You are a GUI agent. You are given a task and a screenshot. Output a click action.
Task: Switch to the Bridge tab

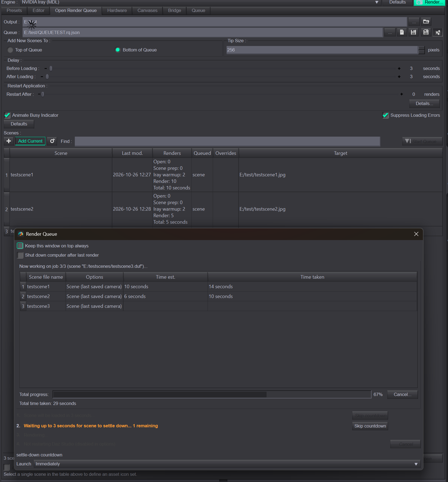point(174,11)
